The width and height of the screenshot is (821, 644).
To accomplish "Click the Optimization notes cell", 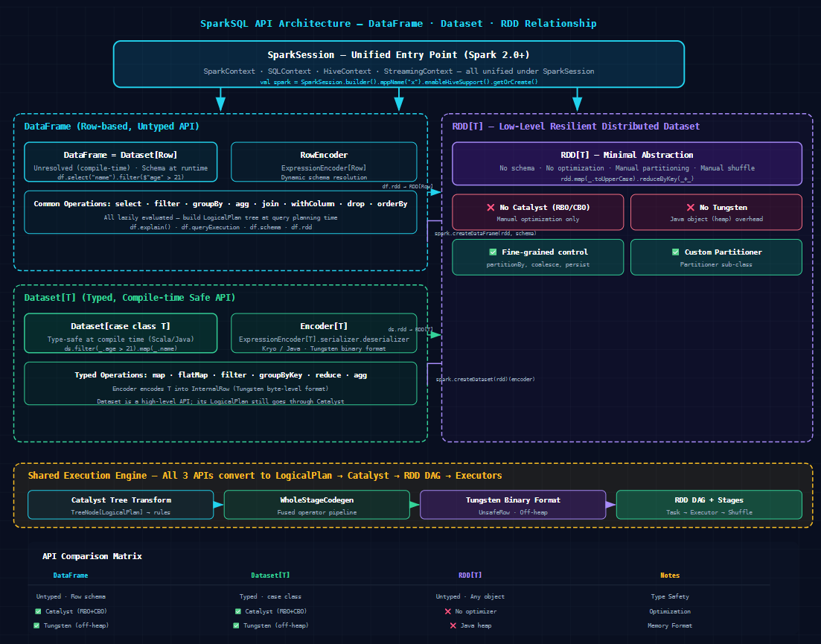I will pos(670,611).
